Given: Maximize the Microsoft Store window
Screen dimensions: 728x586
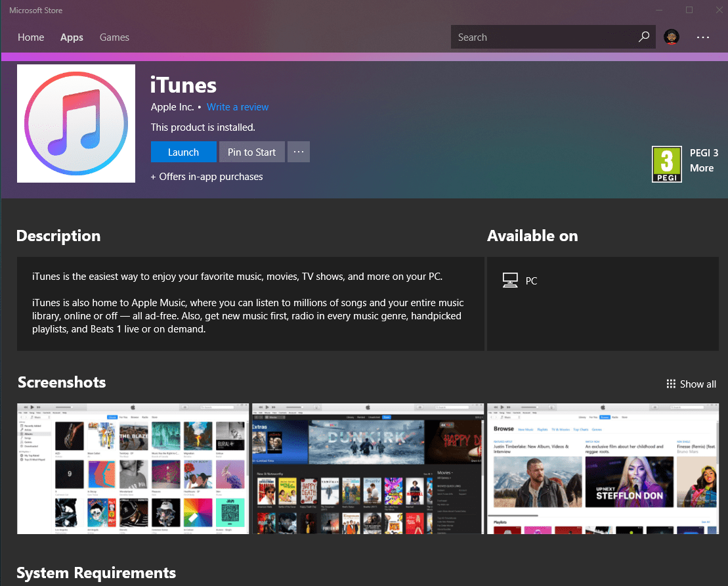Looking at the screenshot, I should click(x=689, y=10).
